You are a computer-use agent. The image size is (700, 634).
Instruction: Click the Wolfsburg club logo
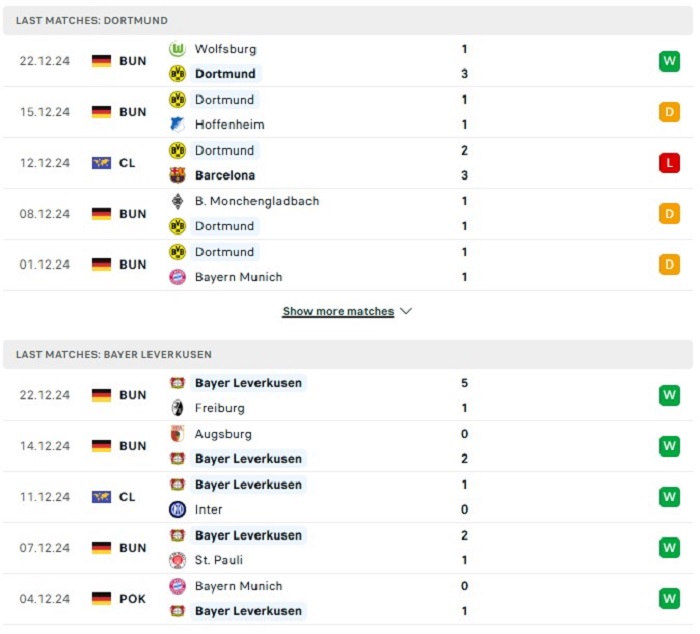pos(177,49)
